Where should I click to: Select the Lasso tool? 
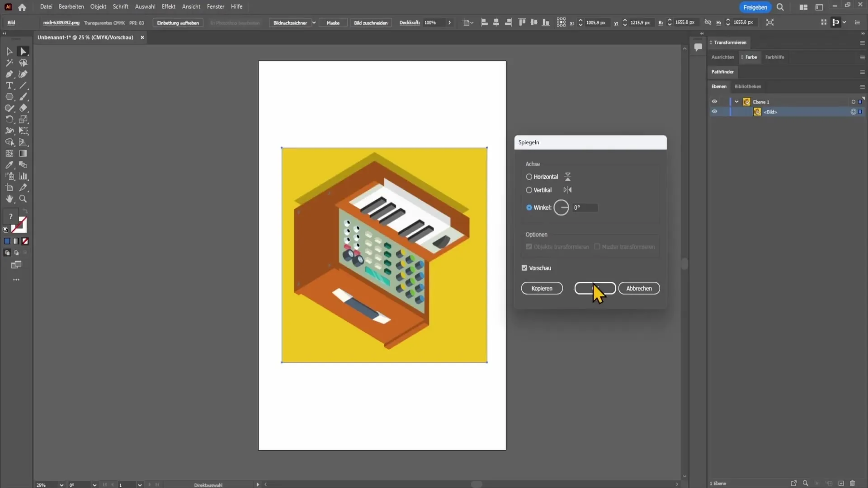[23, 63]
